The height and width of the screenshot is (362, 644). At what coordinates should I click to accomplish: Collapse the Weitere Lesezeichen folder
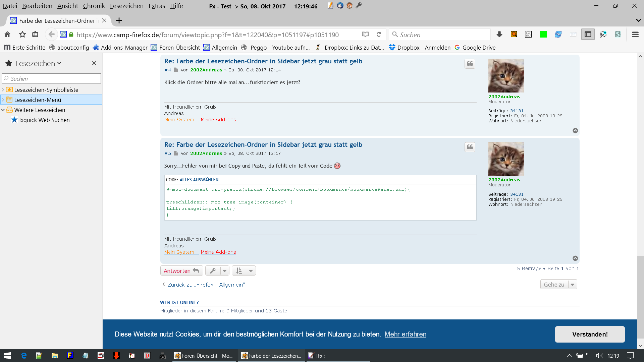[3, 110]
